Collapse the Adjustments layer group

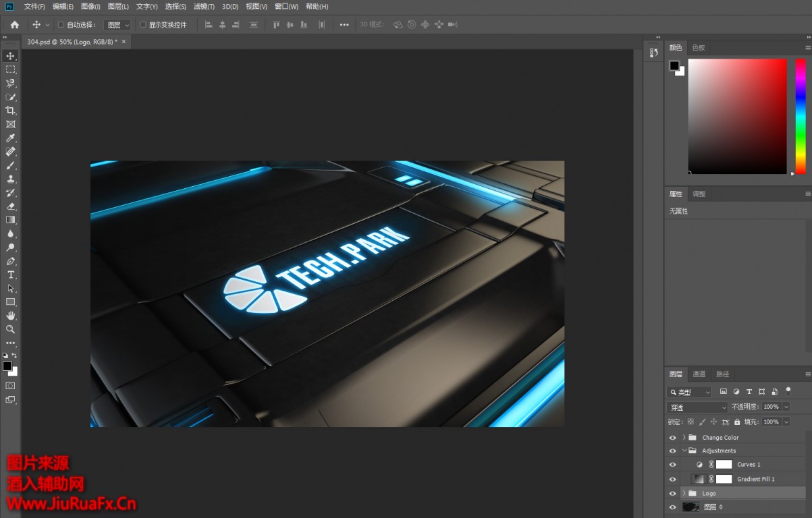(684, 451)
